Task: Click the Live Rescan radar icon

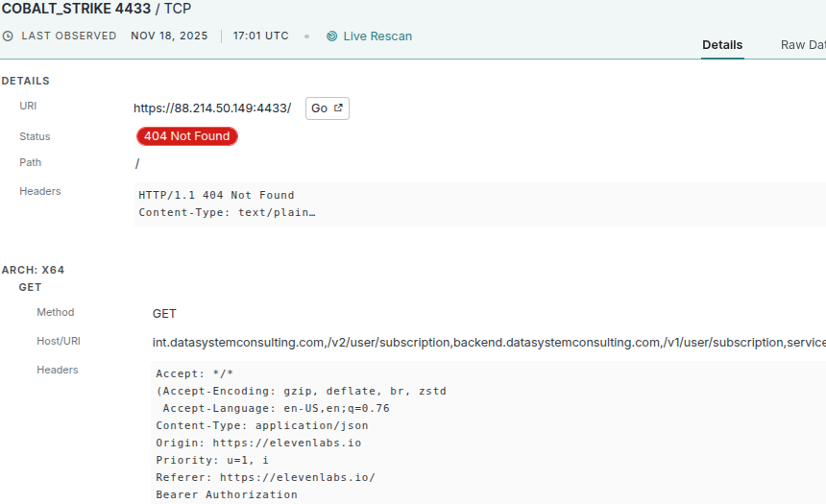Action: (x=331, y=36)
